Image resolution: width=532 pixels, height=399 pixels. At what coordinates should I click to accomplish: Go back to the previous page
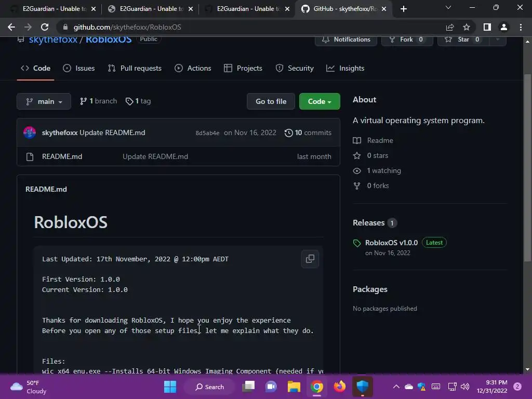11,27
